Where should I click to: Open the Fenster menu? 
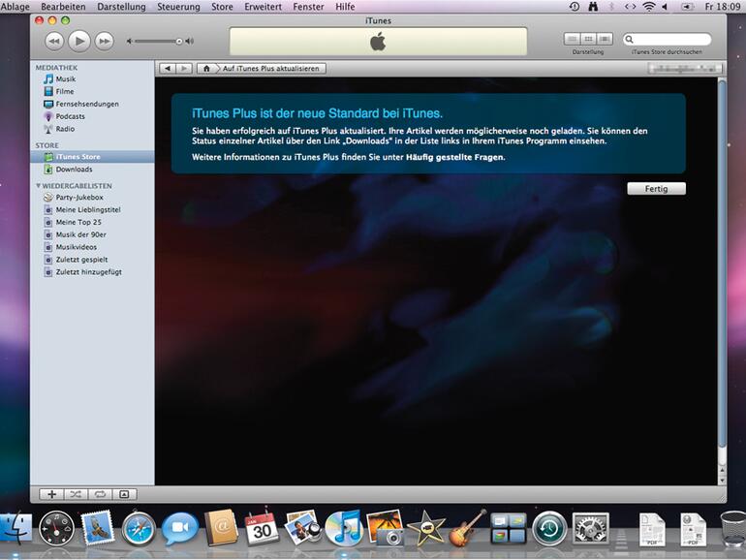(x=308, y=7)
